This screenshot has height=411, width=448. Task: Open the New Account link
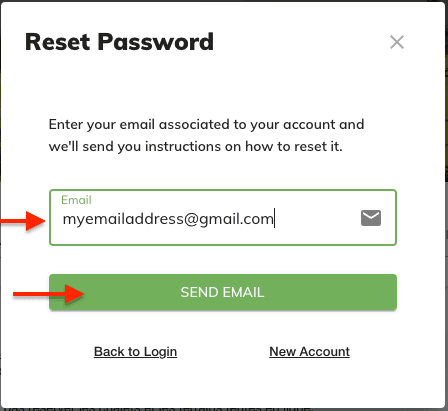pos(309,352)
